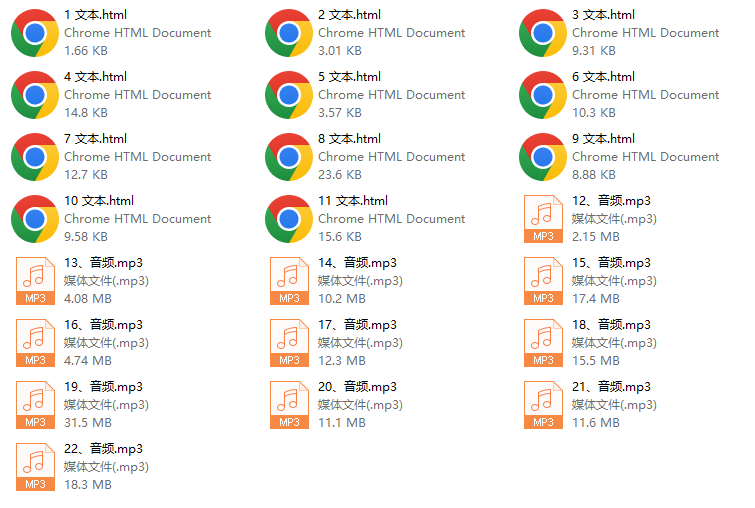Image resolution: width=755 pixels, height=508 pixels.
Task: Click the file name 3 文本.html
Action: click(x=603, y=15)
